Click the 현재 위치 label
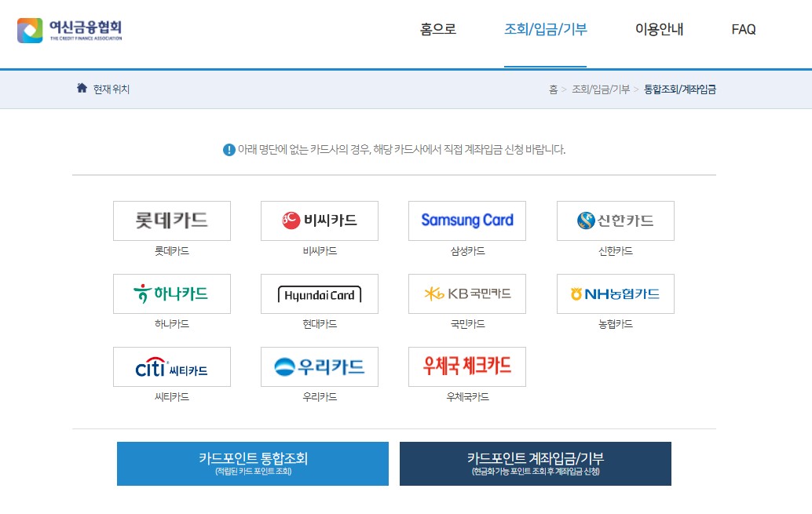 tap(112, 89)
